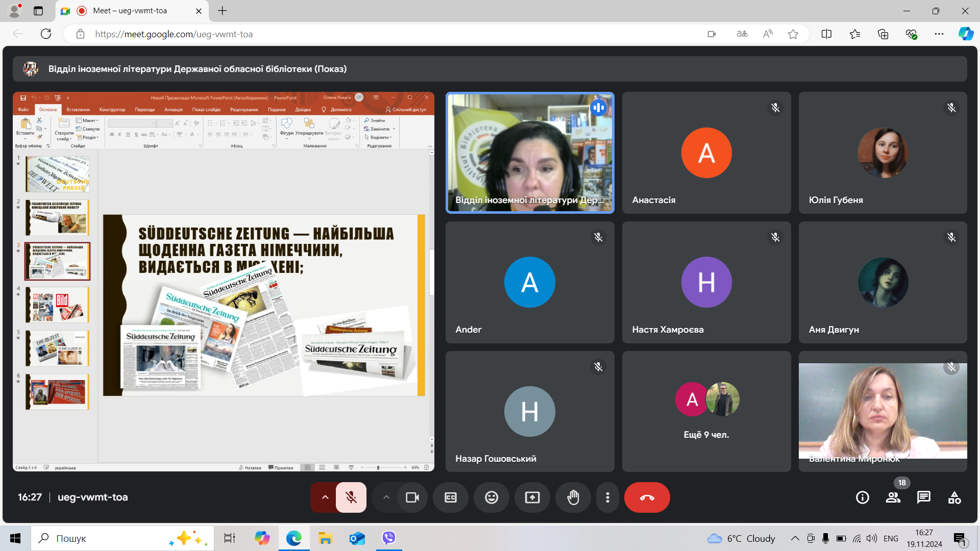Open Browser essentials heart icon
Screen dimensions: 980x551
[911, 34]
